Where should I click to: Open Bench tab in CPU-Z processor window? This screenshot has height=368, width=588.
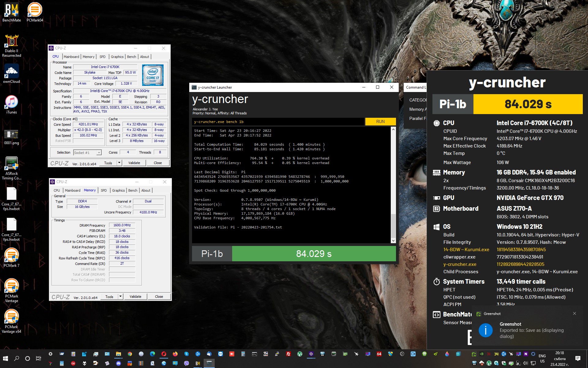coord(131,57)
